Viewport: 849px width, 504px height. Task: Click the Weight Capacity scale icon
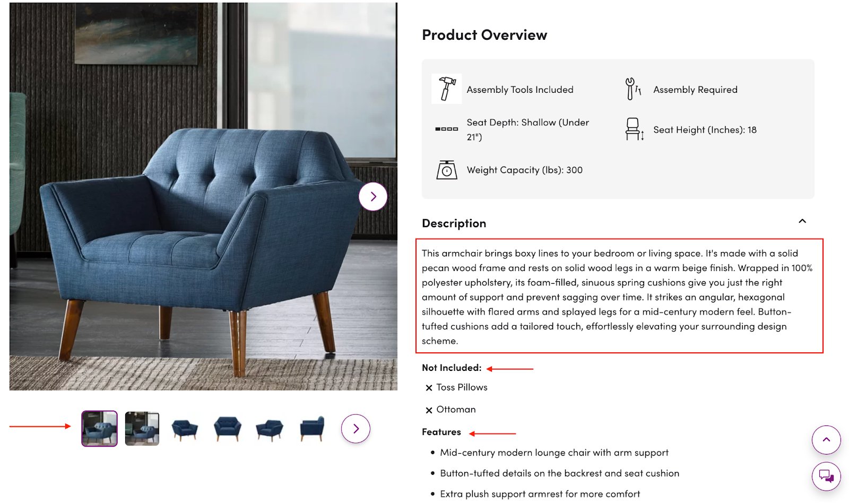(447, 170)
